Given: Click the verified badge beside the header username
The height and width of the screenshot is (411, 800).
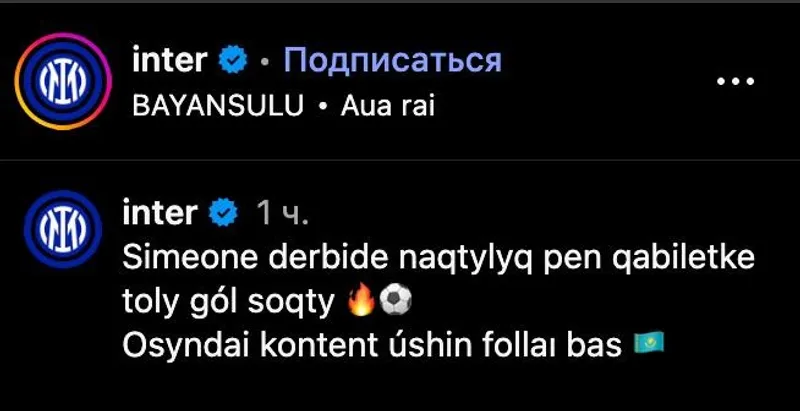Looking at the screenshot, I should [232, 62].
